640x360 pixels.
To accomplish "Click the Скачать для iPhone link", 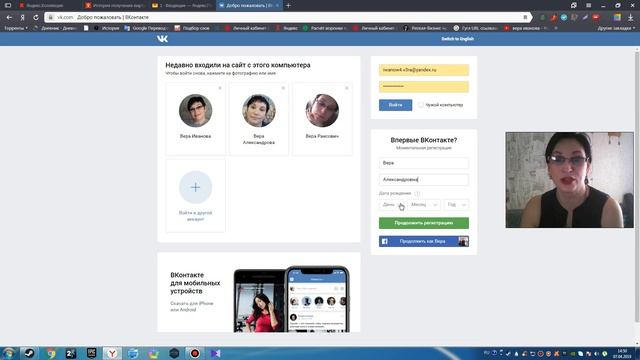I will pos(192,303).
